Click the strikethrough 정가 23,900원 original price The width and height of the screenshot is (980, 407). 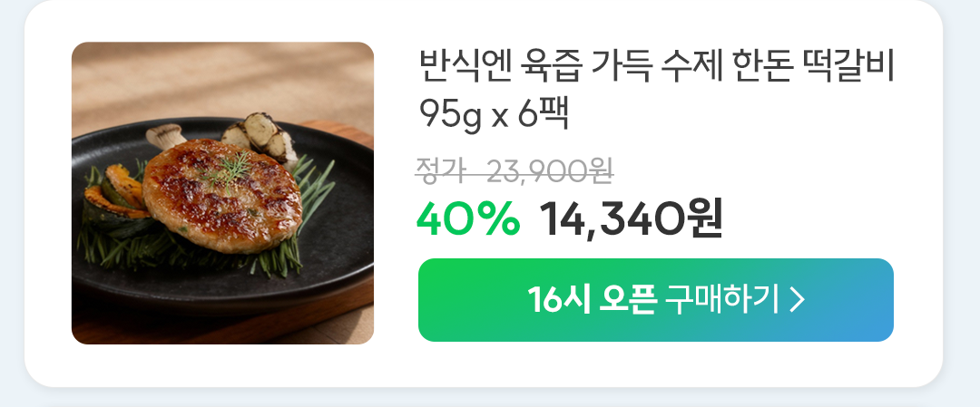(x=515, y=170)
